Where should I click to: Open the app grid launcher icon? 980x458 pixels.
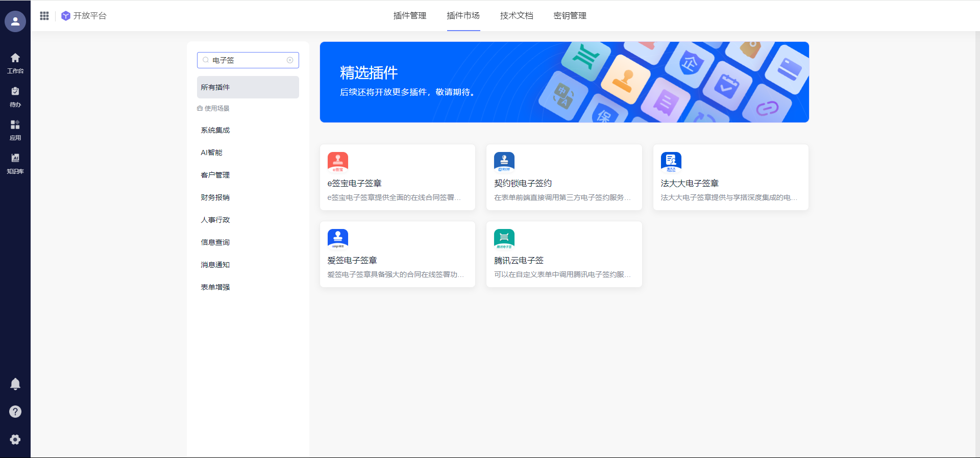coord(44,16)
